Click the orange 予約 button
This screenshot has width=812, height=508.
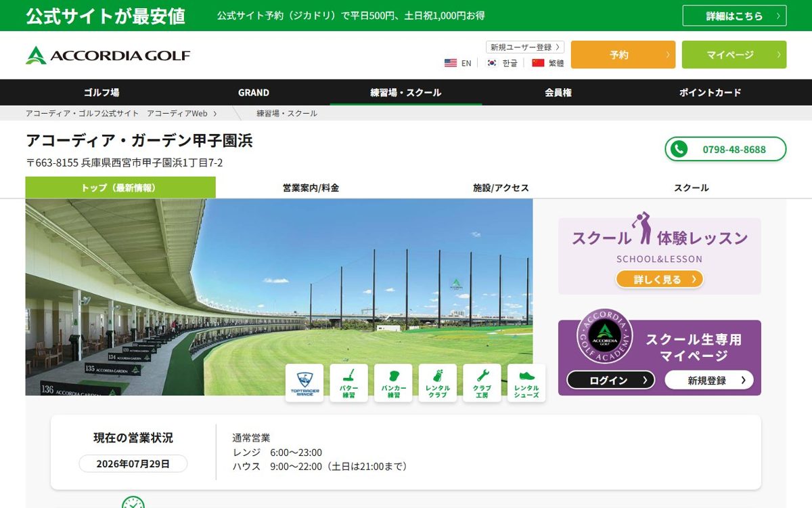(x=623, y=55)
